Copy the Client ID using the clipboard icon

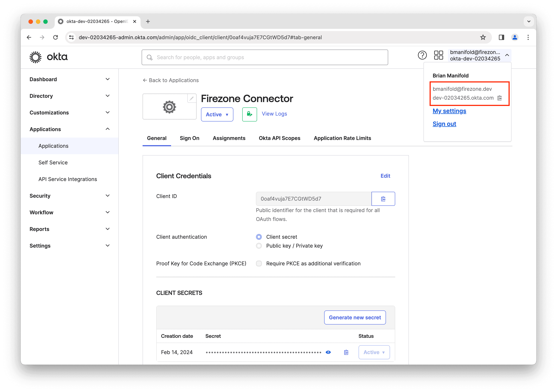click(383, 198)
